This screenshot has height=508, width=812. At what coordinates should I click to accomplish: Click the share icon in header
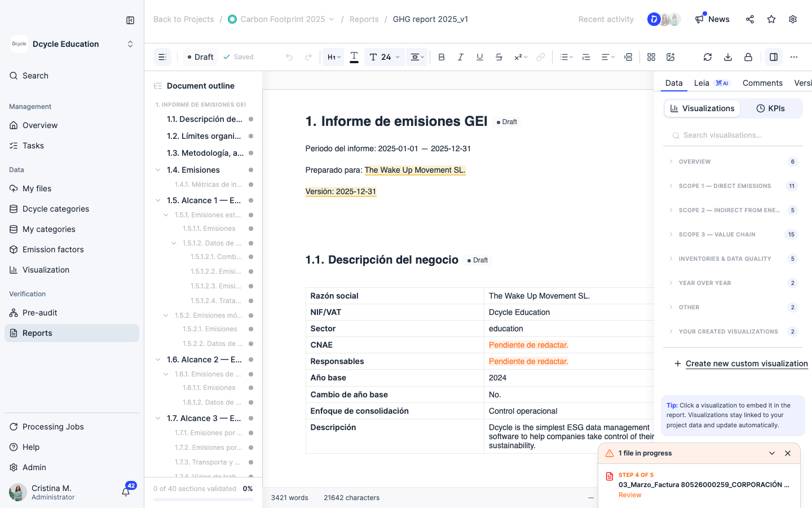click(750, 19)
